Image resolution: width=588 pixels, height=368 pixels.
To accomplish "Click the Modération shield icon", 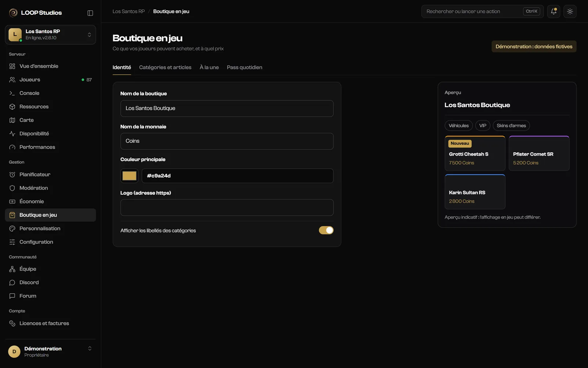I will point(12,188).
